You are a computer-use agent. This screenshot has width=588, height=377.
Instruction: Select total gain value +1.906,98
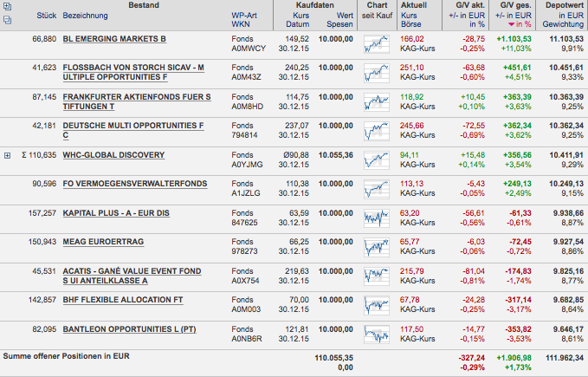(514, 358)
